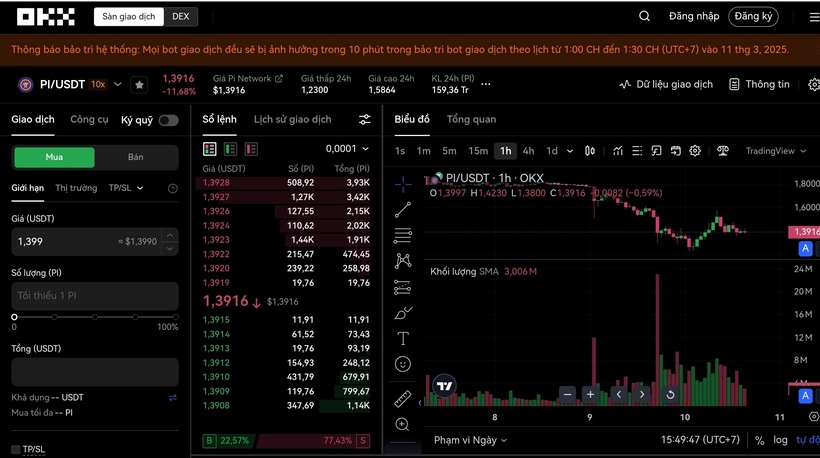
Task: Toggle the Ký quỹ margin switch
Action: point(168,120)
